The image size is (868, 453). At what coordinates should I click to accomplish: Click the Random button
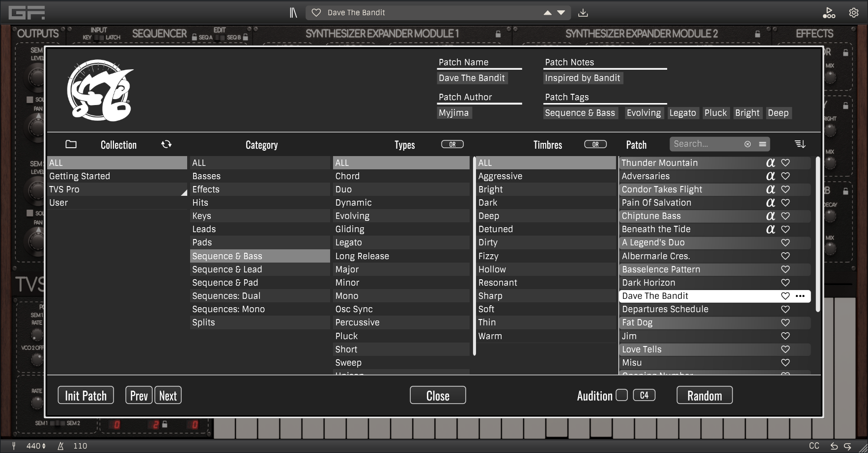704,396
